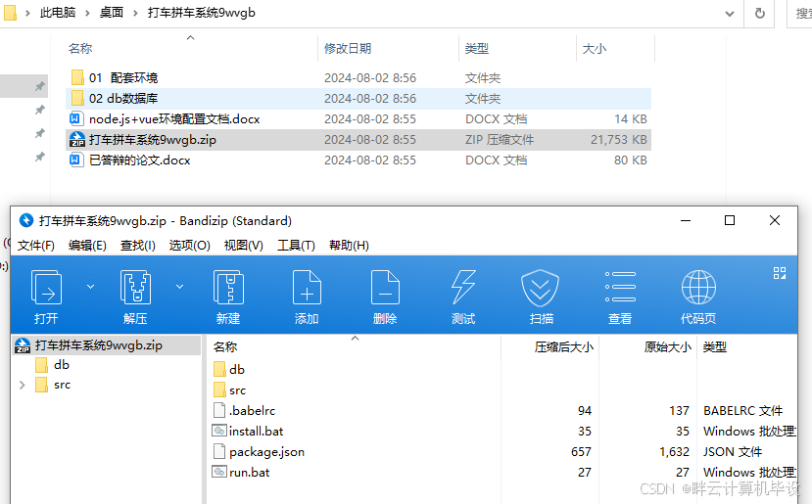This screenshot has width=812, height=504.
Task: Select the .babelrc file name
Action: point(252,410)
